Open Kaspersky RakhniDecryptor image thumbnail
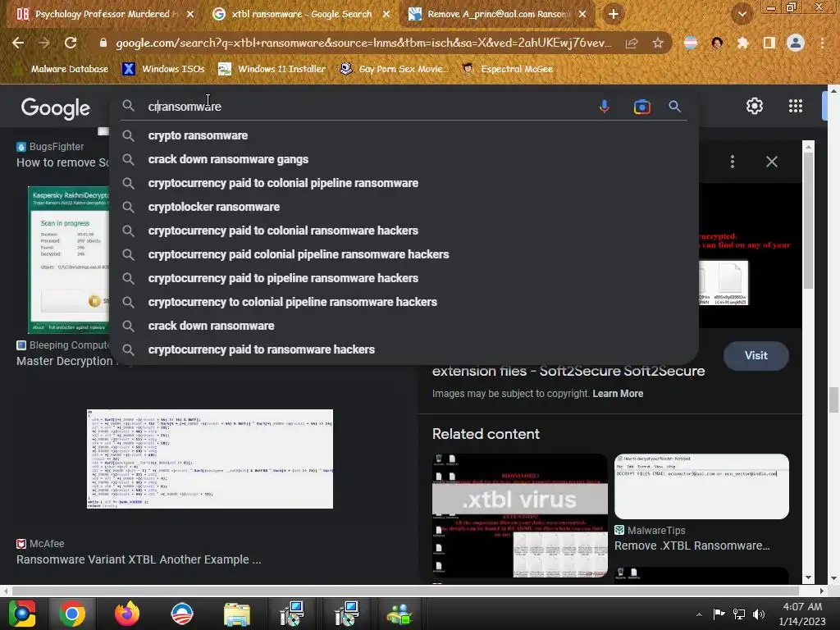Viewport: 840px width, 630px height. click(69, 260)
